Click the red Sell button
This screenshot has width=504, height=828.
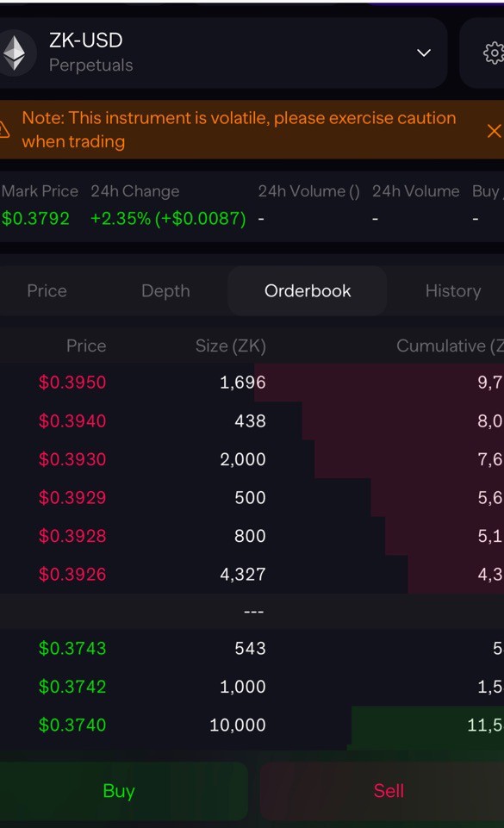(389, 790)
